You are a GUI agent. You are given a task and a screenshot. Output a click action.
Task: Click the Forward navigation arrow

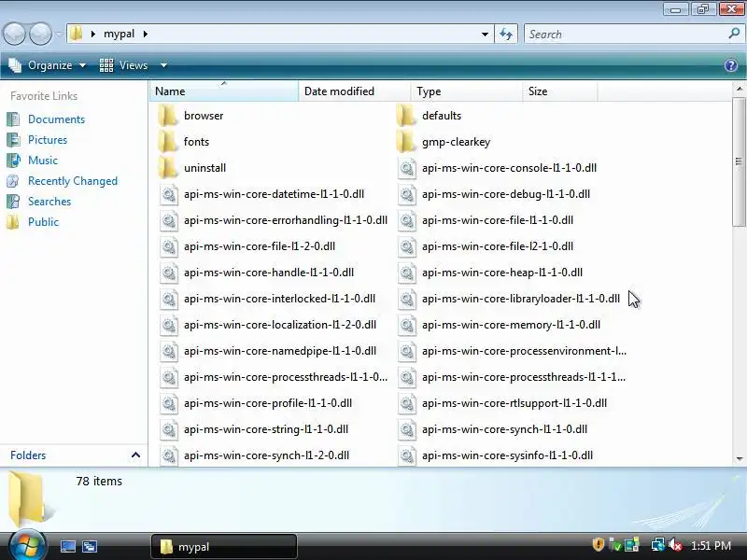click(40, 34)
